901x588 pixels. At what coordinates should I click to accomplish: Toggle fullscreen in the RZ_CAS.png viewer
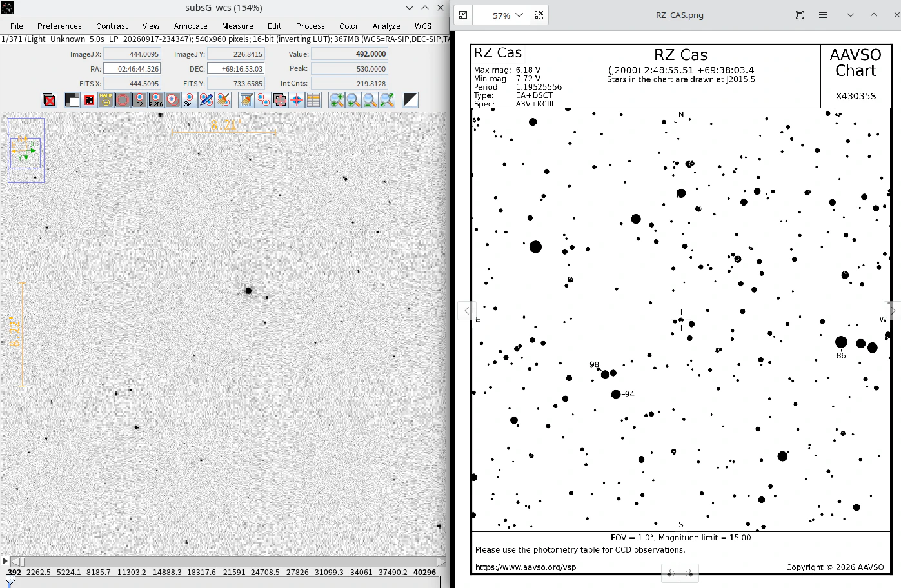click(800, 15)
